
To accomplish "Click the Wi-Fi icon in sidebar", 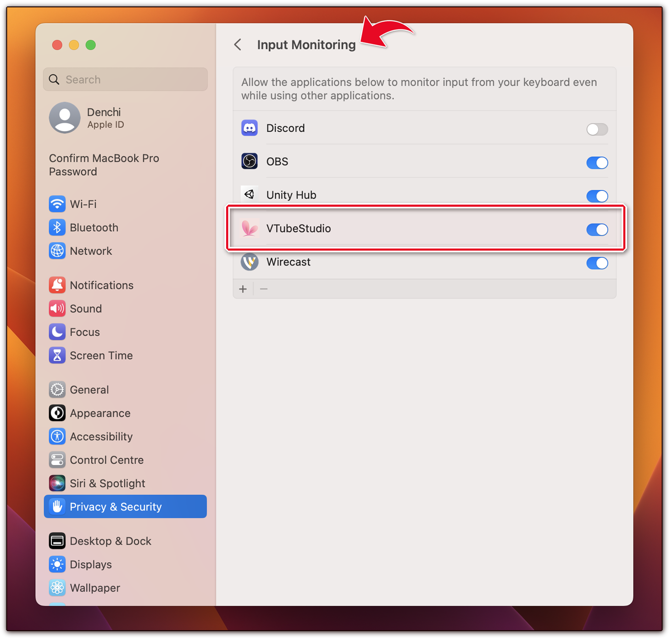I will (x=57, y=204).
